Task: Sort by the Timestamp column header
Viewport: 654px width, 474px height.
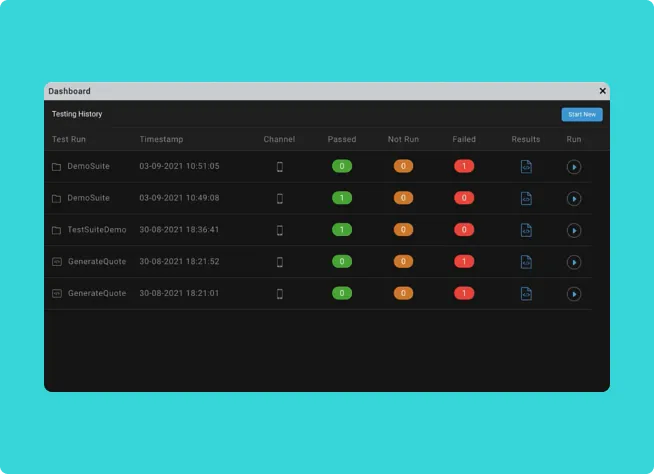Action: 161,140
